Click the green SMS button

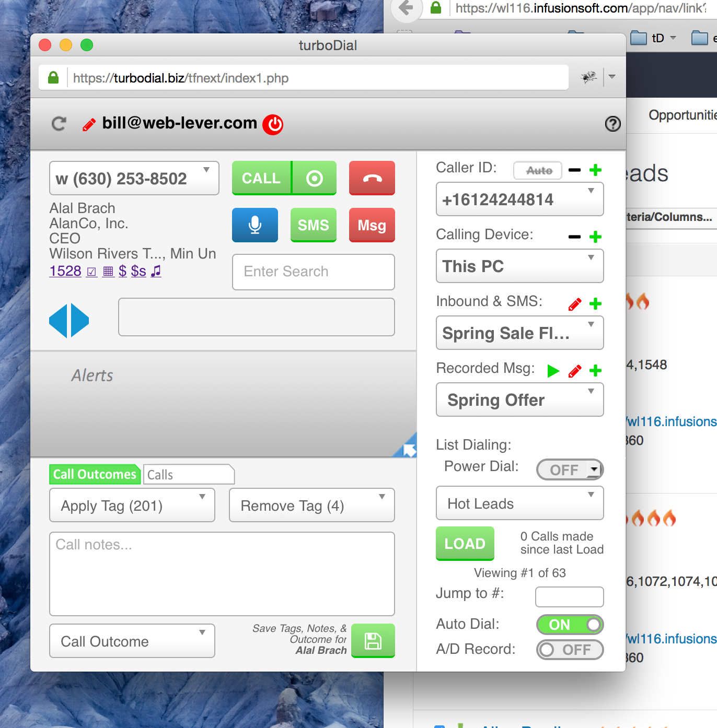[x=314, y=225]
